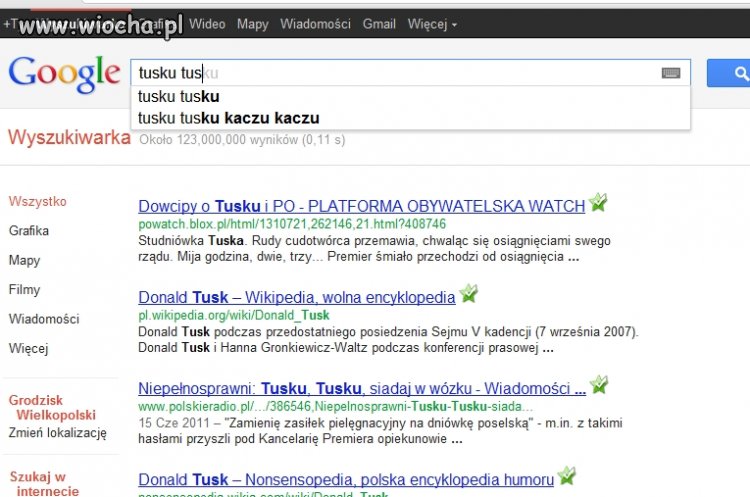750x497 pixels.
Task: Select the Mapy filter in left sidebar
Action: (24, 261)
